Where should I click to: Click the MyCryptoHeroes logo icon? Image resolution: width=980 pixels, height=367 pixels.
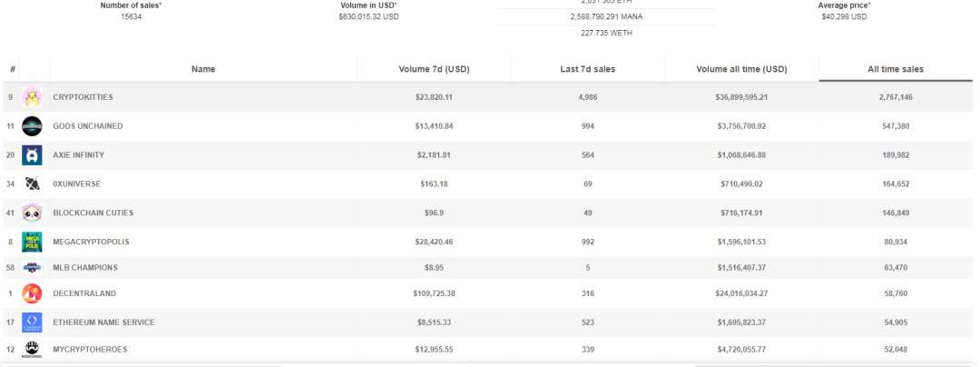pyautogui.click(x=32, y=350)
